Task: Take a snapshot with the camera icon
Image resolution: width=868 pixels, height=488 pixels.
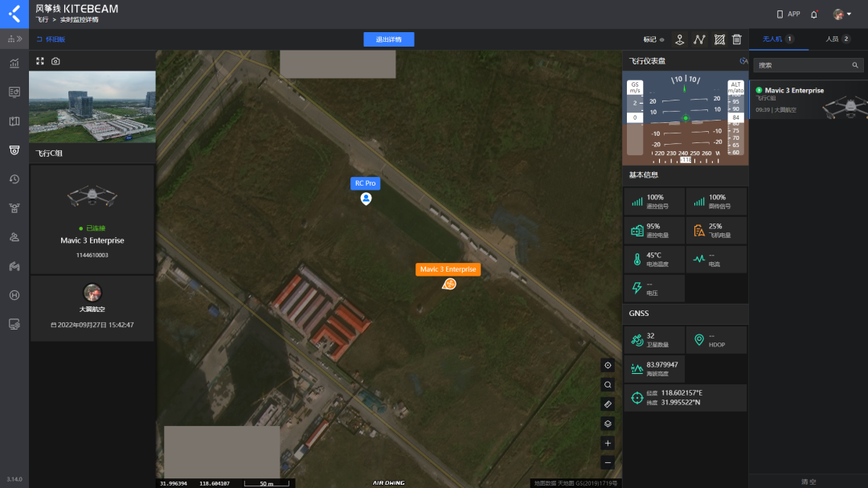Action: click(55, 61)
